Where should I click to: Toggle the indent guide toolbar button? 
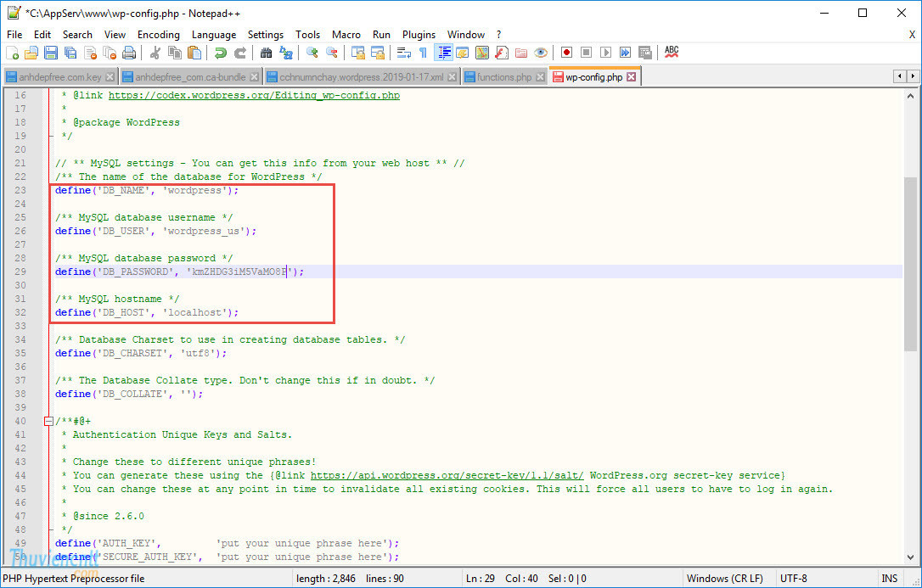tap(443, 53)
